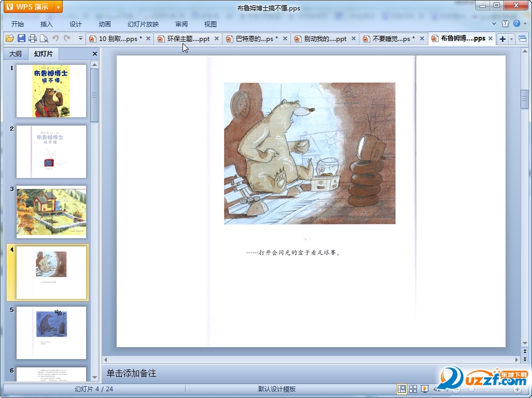Viewport: 532px width, 398px height.
Task: Switch to slide sorter view icon
Action: click(413, 389)
